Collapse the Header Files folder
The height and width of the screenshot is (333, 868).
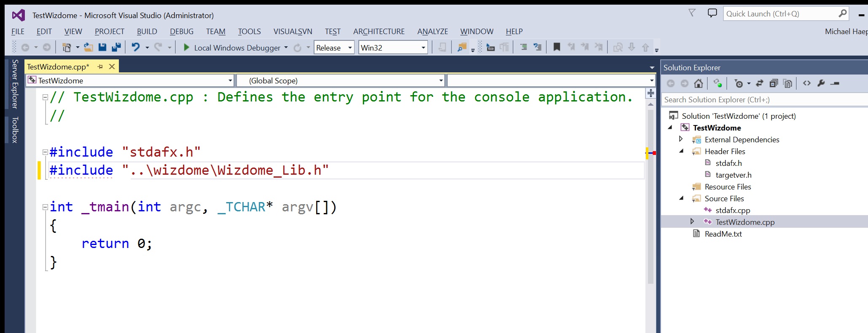click(x=681, y=151)
